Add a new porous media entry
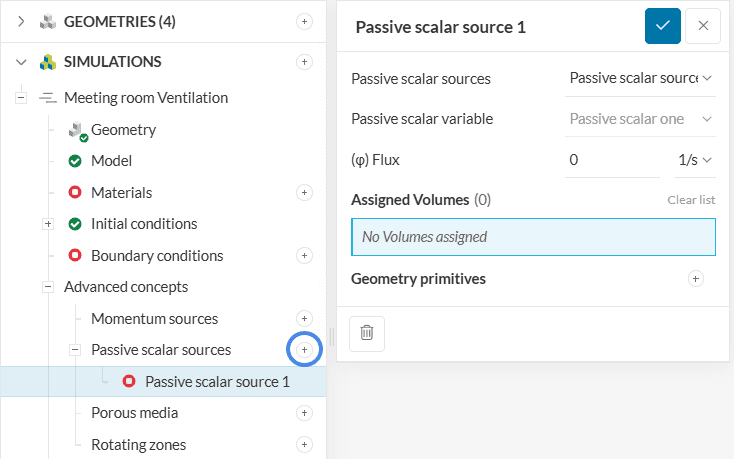The height and width of the screenshot is (459, 734). point(305,413)
